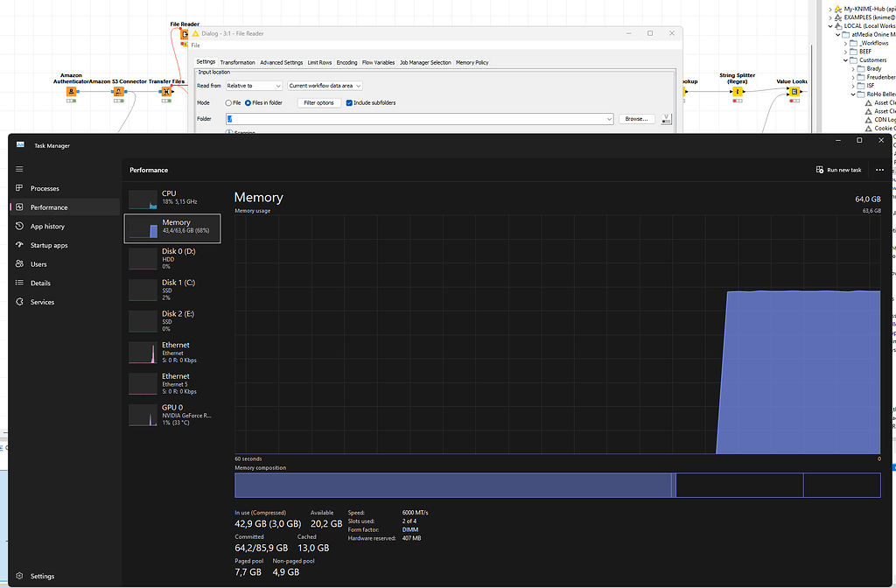Uncheck the Include subfolders checkbox
The width and height of the screenshot is (896, 588).
point(349,103)
